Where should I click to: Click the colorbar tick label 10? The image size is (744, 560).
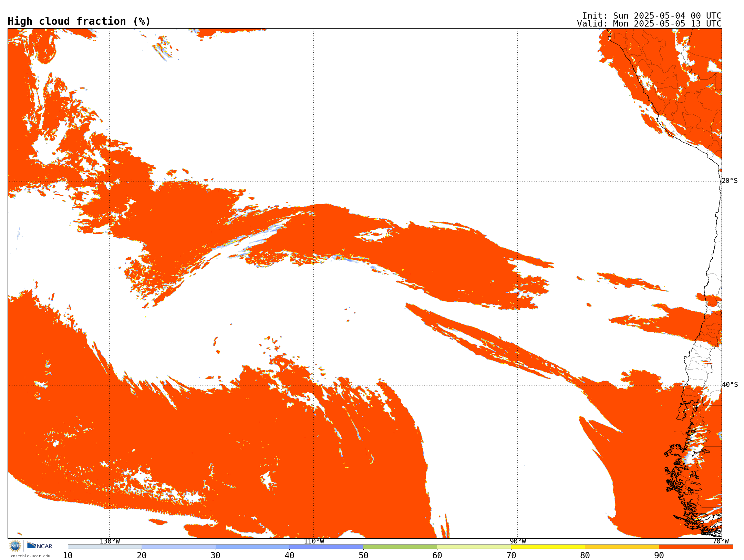(68, 556)
